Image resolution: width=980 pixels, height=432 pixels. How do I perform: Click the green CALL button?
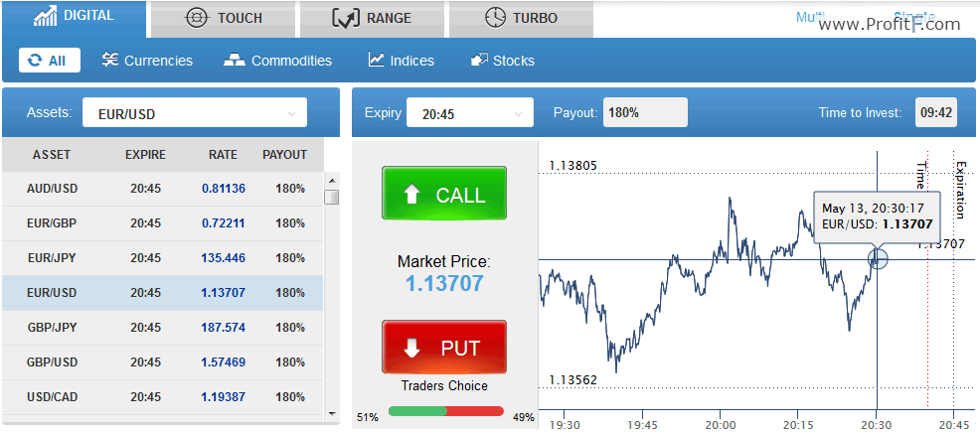tap(443, 193)
